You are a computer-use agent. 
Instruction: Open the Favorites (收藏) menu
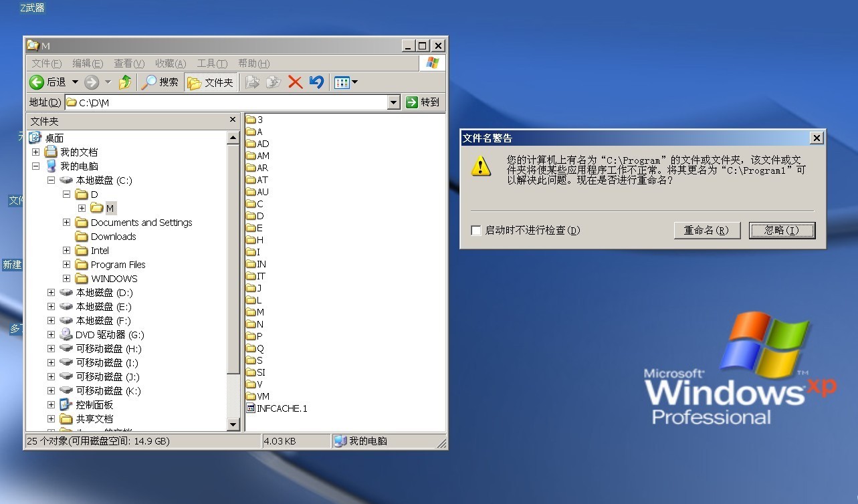pyautogui.click(x=171, y=64)
